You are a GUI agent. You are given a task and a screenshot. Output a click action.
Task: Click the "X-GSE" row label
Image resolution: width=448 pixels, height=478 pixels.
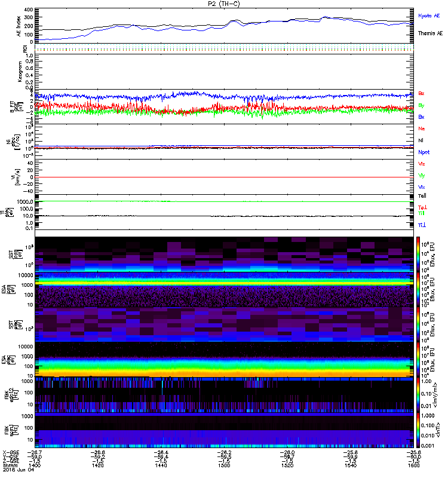(11, 452)
